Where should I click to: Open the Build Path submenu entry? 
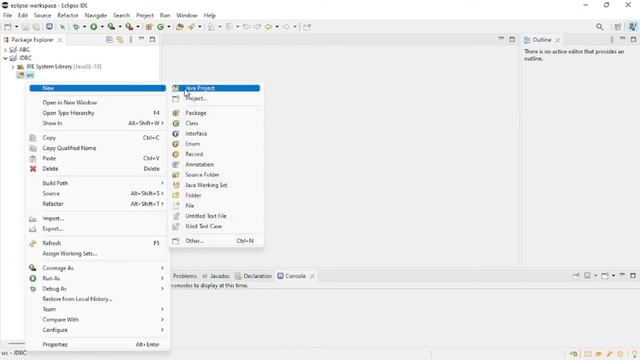(98, 183)
